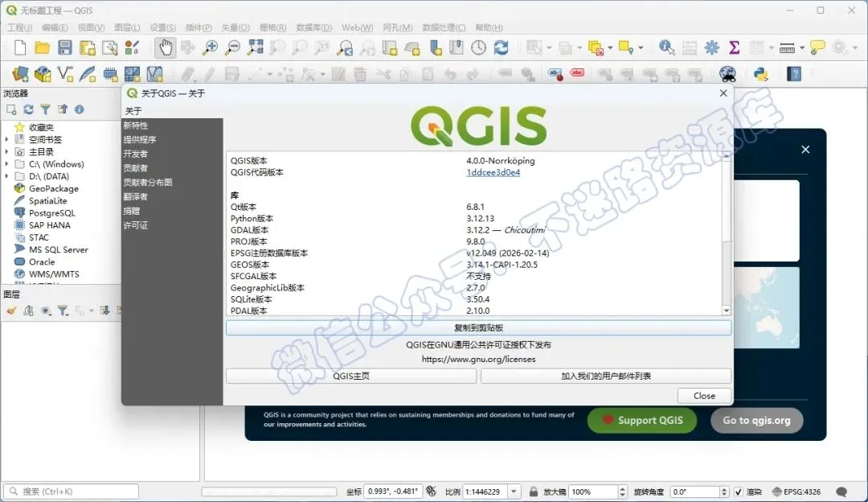The height and width of the screenshot is (502, 868).
Task: Click the Support QGIS button
Action: (641, 421)
